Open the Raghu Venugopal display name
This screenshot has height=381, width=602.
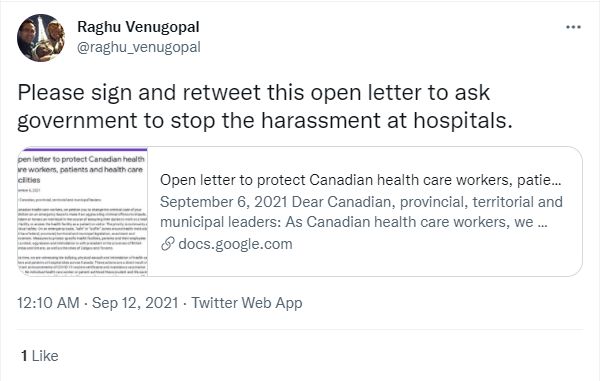coord(138,27)
